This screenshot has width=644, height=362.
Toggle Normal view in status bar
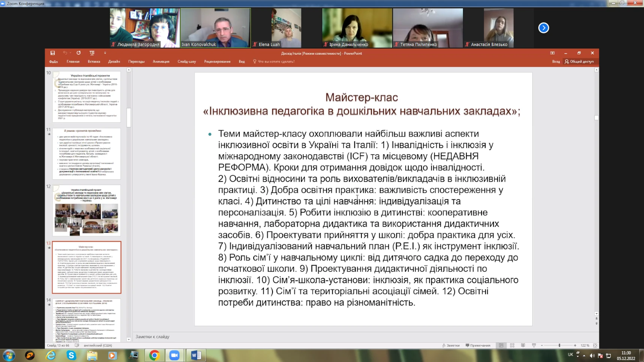pyautogui.click(x=501, y=345)
